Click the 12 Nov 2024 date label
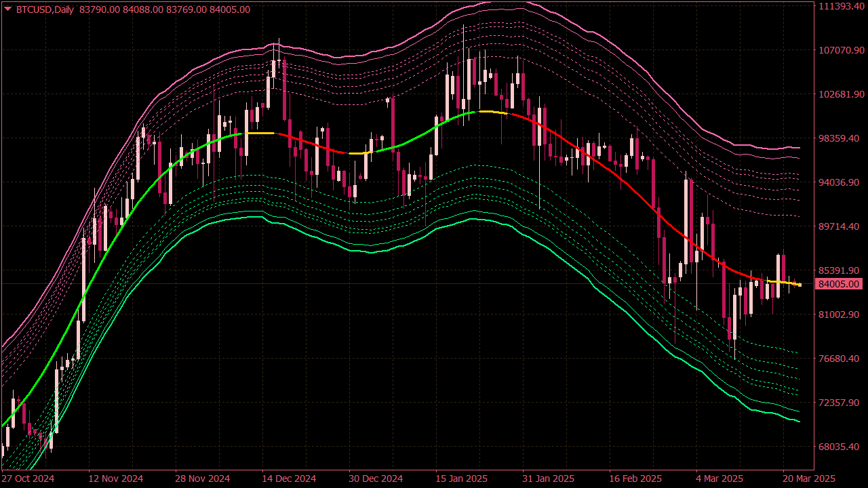Viewport: 868px width, 488px height. (116, 479)
